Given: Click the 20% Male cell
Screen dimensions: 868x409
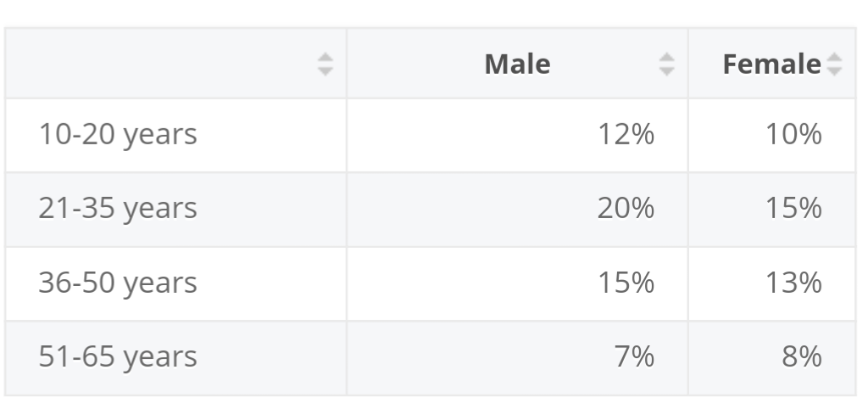Looking at the screenshot, I should [518, 210].
